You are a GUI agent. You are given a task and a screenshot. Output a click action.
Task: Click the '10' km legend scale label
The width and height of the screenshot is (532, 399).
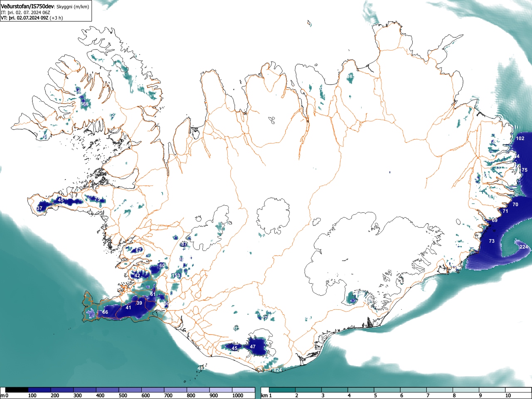point(507,396)
